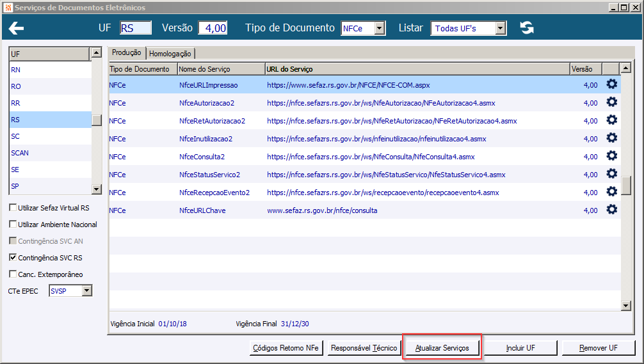The height and width of the screenshot is (364, 644).
Task: Click the UF input field
Action: click(x=136, y=28)
